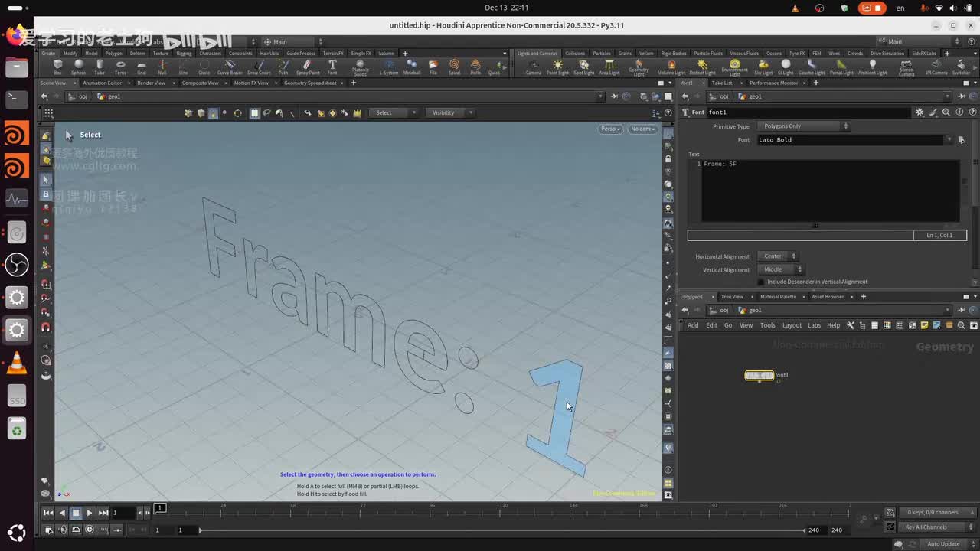Screen dimensions: 980x551
Task: Click the Torus shelf tool
Action: point(120,67)
